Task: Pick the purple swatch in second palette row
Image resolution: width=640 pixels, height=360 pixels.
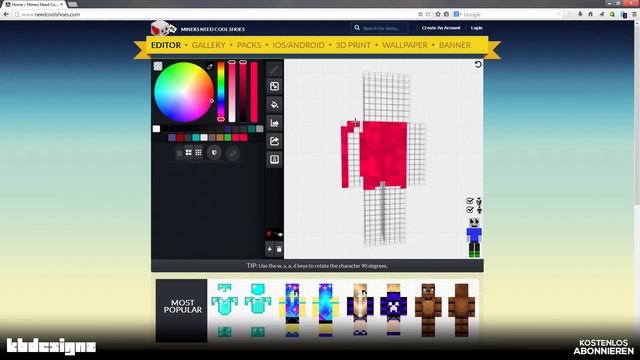Action: [172, 138]
